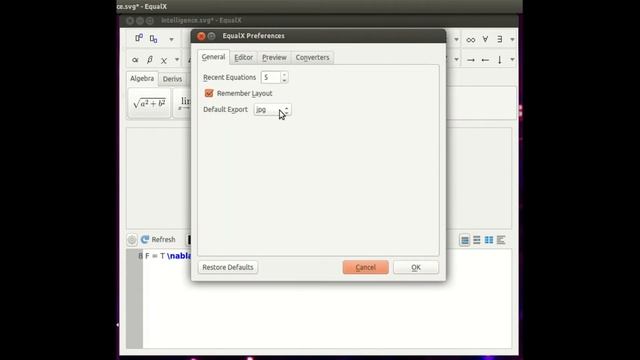The height and width of the screenshot is (360, 640).
Task: Insert the beta Greek symbol
Action: click(x=149, y=60)
